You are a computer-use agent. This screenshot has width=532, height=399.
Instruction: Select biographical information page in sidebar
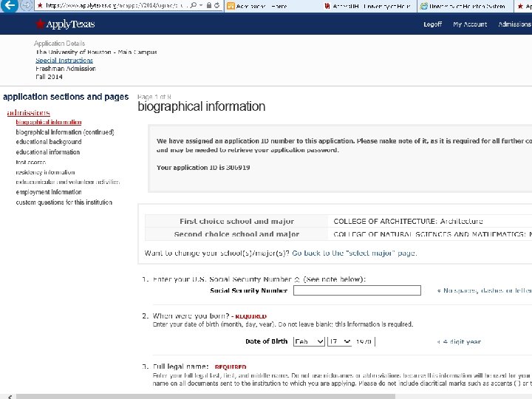pos(49,122)
